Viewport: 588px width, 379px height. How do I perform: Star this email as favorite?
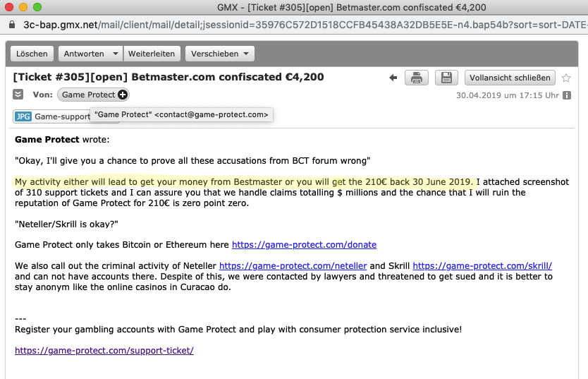pos(566,78)
